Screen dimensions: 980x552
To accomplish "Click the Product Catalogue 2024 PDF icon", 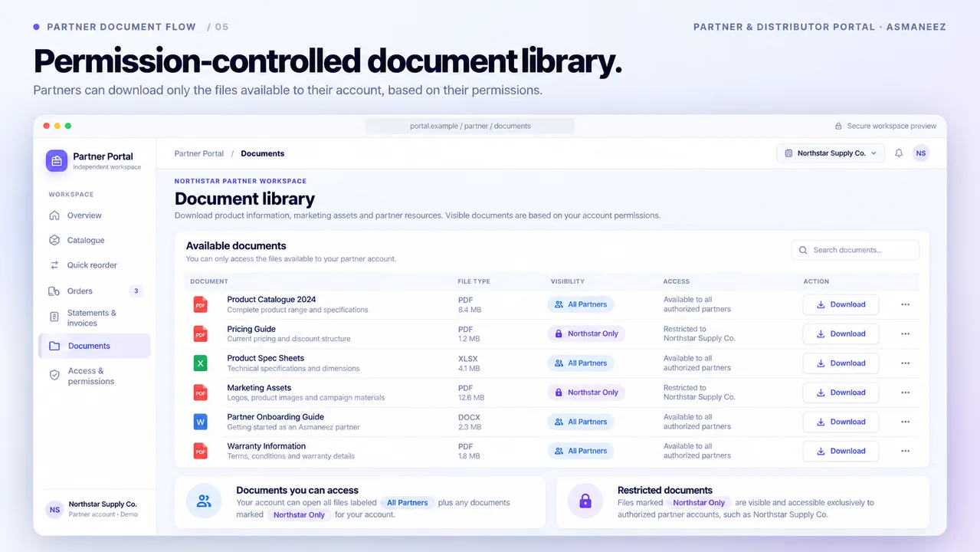I will 201,304.
